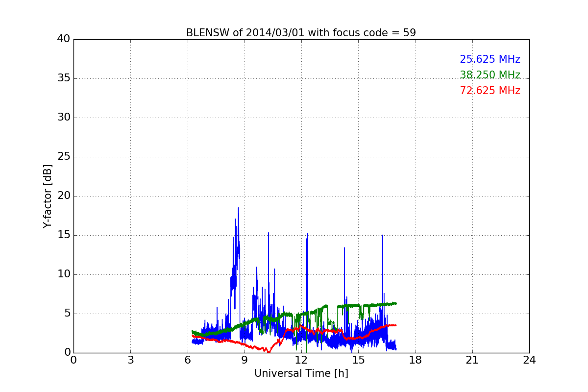This screenshot has height=392, width=588.
Task: Click the y-axis tick label '35'
Action: pyautogui.click(x=64, y=78)
